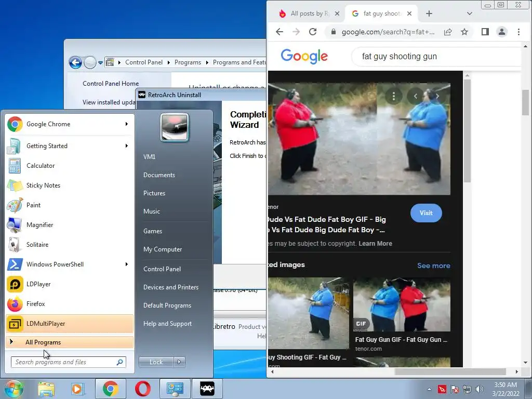The image size is (532, 399).
Task: Share this page from Chrome address bar
Action: pyautogui.click(x=448, y=32)
